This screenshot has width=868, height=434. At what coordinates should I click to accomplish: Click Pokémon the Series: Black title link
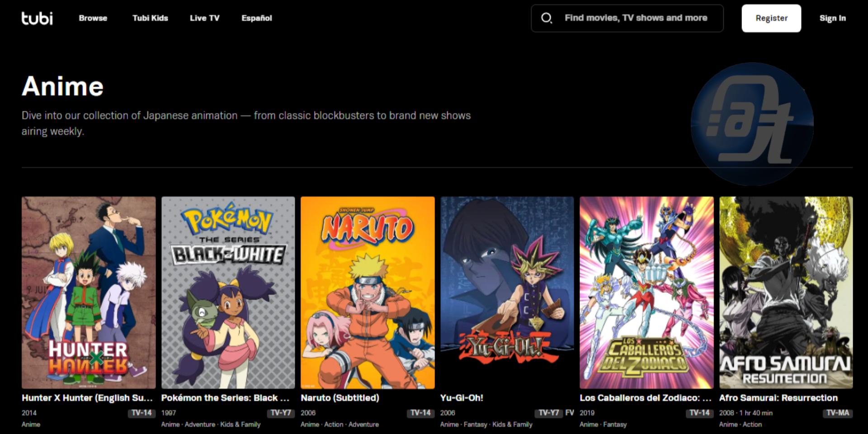click(225, 398)
